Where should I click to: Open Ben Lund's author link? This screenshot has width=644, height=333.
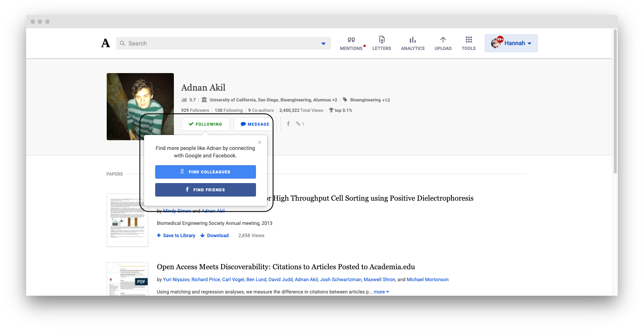click(x=256, y=279)
